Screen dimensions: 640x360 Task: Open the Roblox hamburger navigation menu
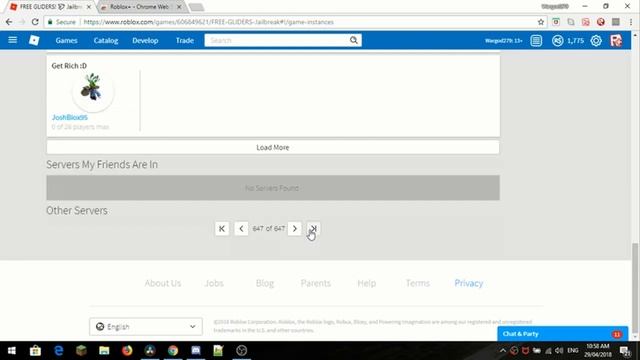click(x=13, y=40)
